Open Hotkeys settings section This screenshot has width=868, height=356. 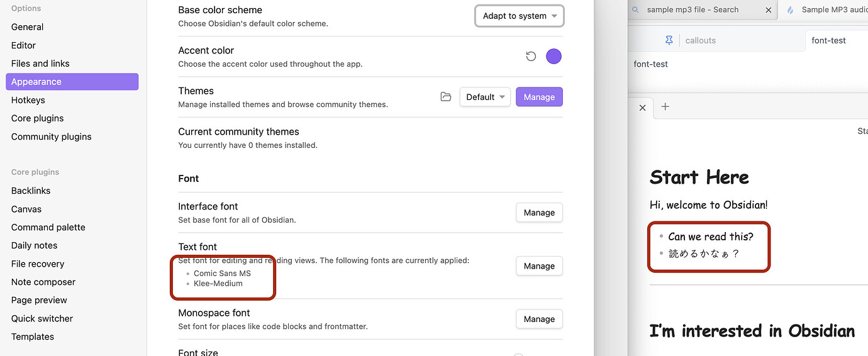(x=72, y=100)
